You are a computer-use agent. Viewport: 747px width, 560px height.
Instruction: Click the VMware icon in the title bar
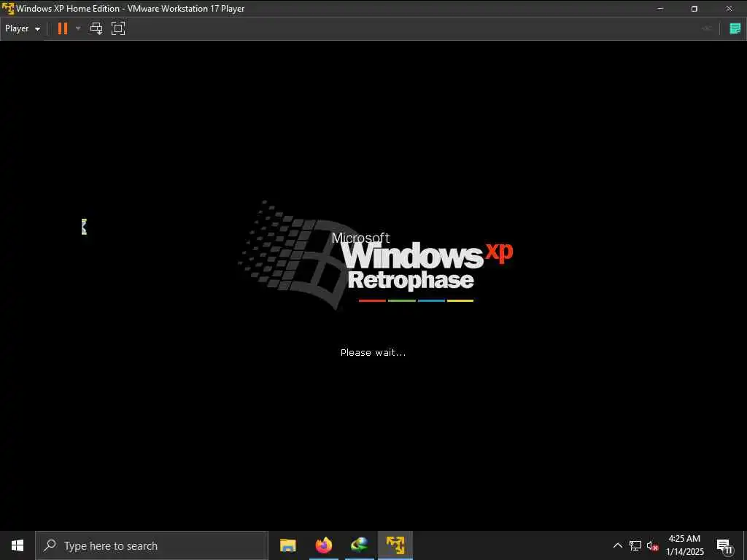tap(7, 9)
